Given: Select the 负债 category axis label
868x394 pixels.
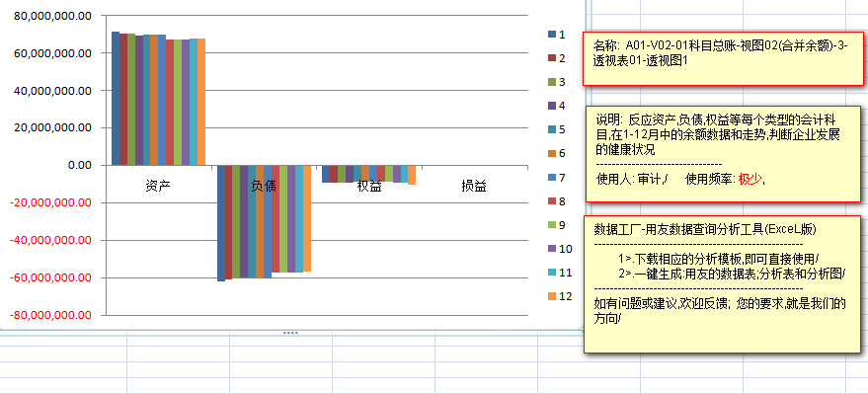Looking at the screenshot, I should point(264,187).
